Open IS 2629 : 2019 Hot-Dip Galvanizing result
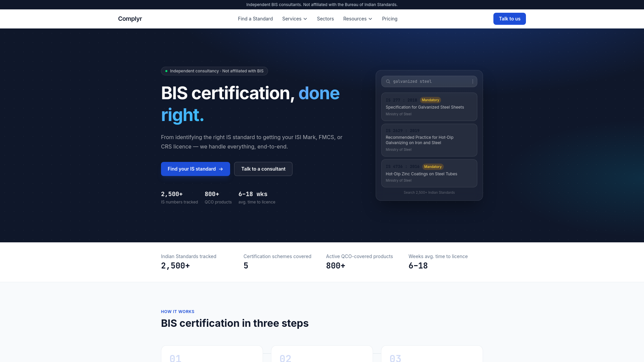This screenshot has height=362, width=644. tap(429, 140)
